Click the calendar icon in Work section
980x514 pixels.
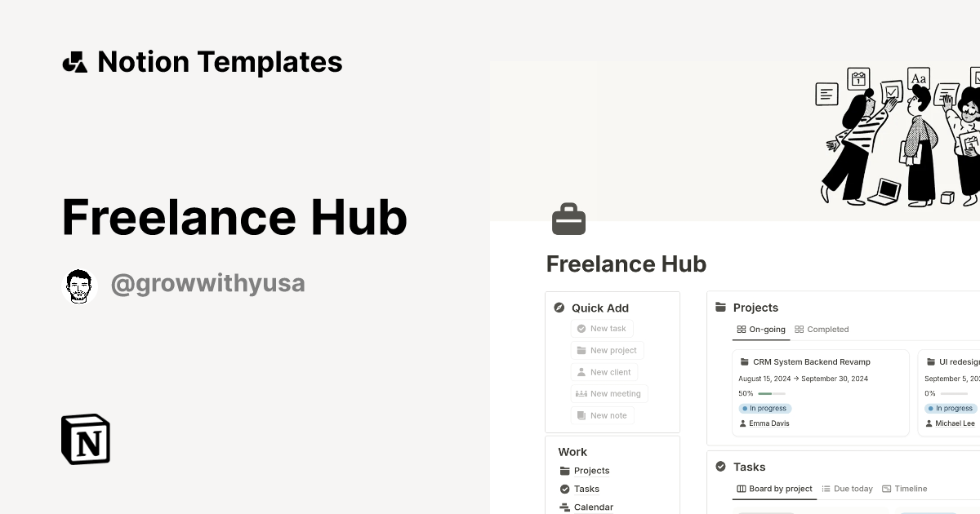point(563,507)
